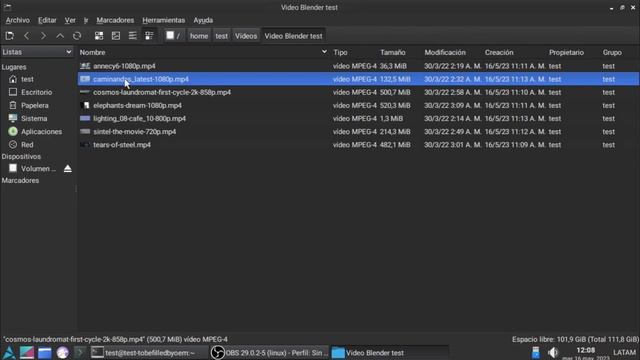The width and height of the screenshot is (640, 360).
Task: Open the Marcadores menu
Action: pos(115,20)
